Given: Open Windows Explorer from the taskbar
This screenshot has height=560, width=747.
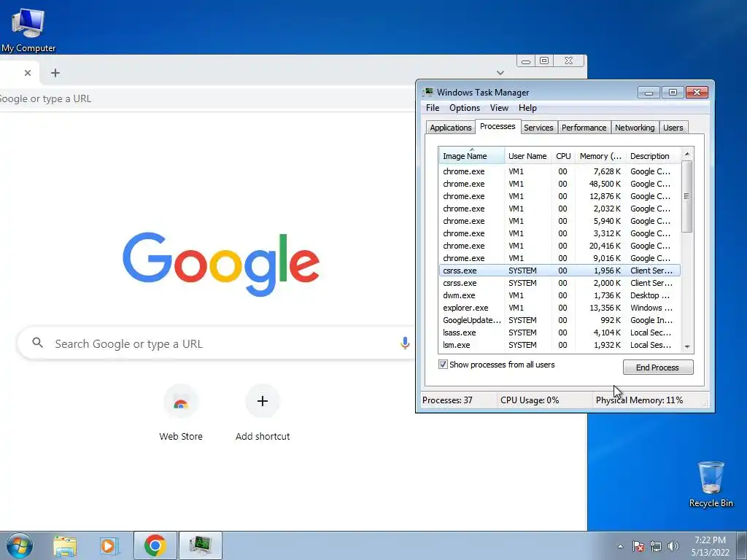Looking at the screenshot, I should pos(65,545).
